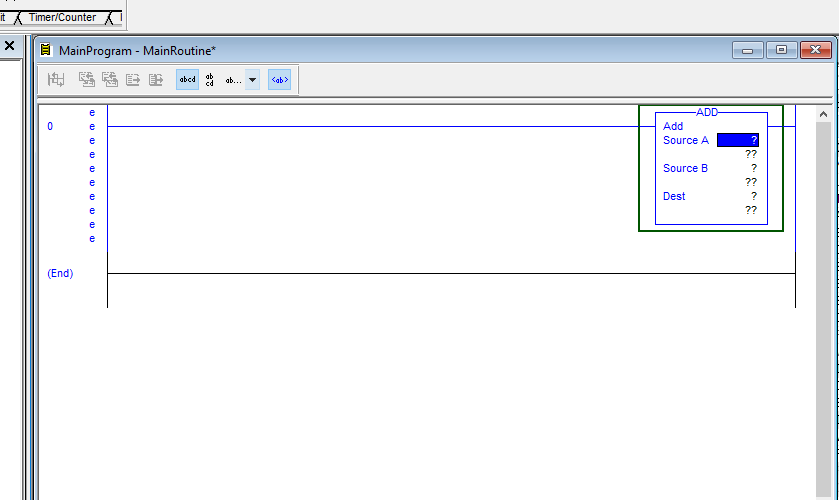Restore the MainRoutine window size
The width and height of the screenshot is (839, 500).
click(781, 50)
